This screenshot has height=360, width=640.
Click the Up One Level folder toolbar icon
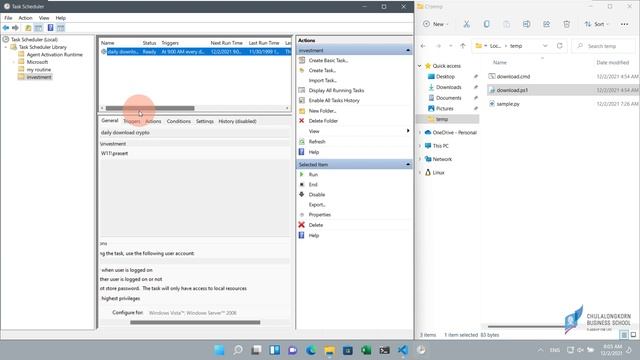[28, 28]
